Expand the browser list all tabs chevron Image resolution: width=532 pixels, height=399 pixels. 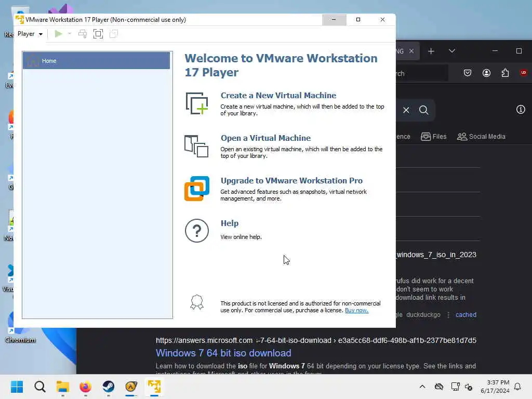[452, 51]
